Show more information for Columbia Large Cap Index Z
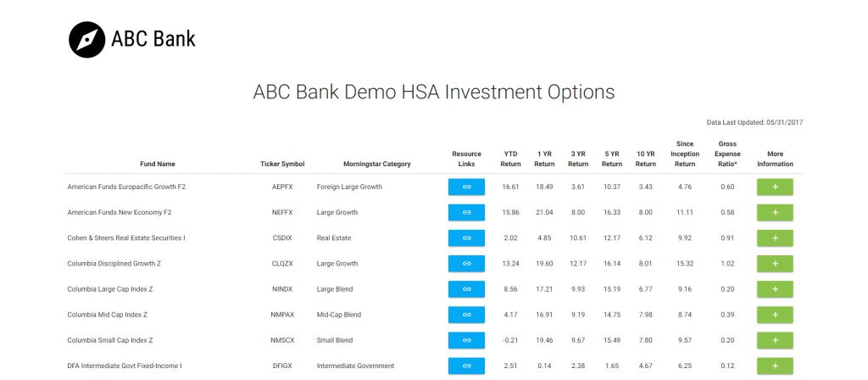868x380 pixels. click(775, 289)
